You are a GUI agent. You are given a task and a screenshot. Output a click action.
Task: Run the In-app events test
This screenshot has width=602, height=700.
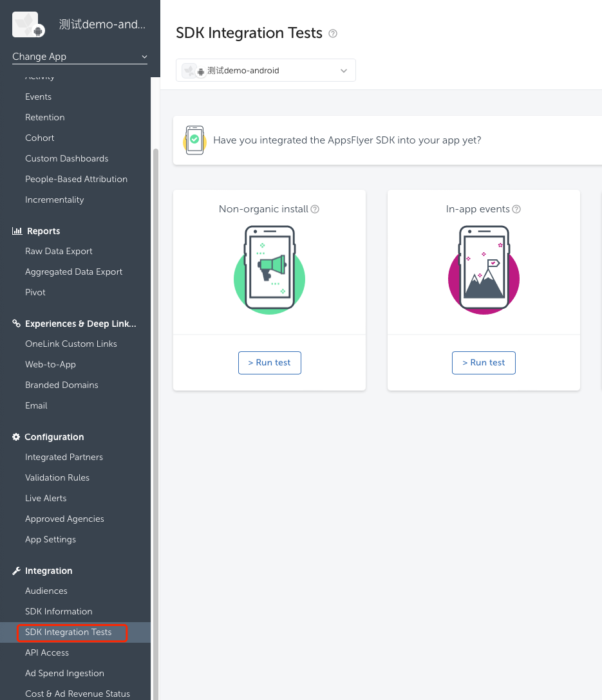(484, 363)
